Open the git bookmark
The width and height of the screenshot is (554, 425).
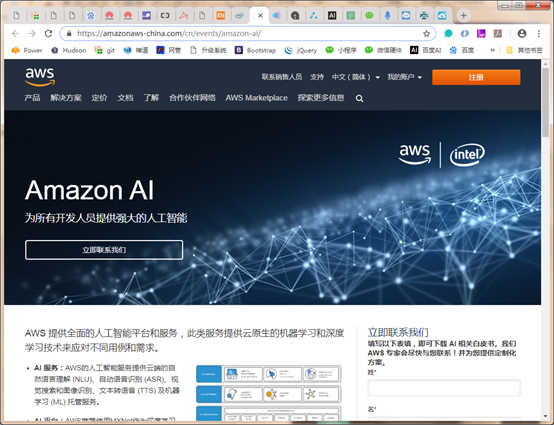point(105,51)
